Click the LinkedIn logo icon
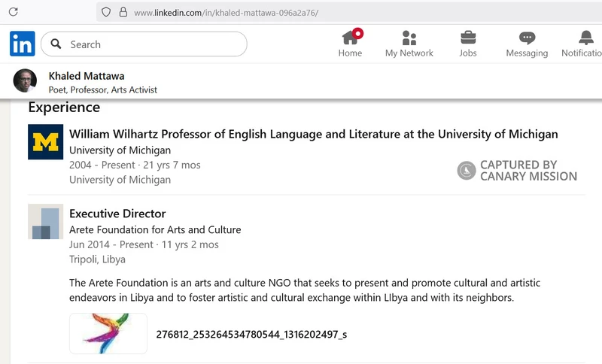This screenshot has width=602, height=364. coord(22,44)
